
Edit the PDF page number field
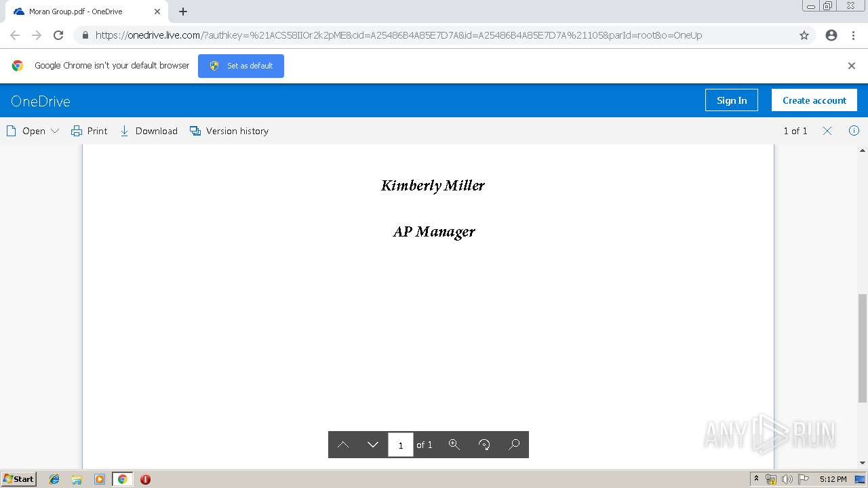[x=401, y=445]
